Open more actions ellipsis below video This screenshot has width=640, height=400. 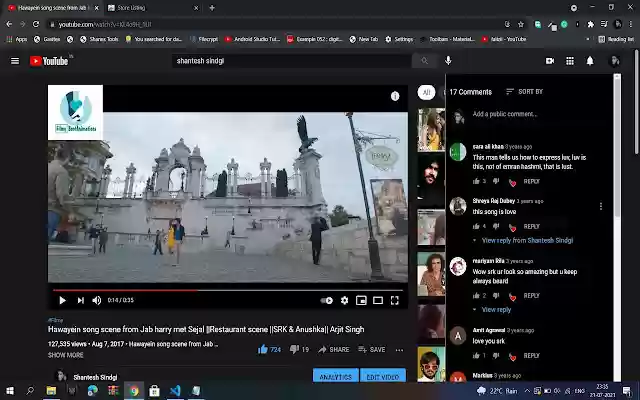click(399, 350)
